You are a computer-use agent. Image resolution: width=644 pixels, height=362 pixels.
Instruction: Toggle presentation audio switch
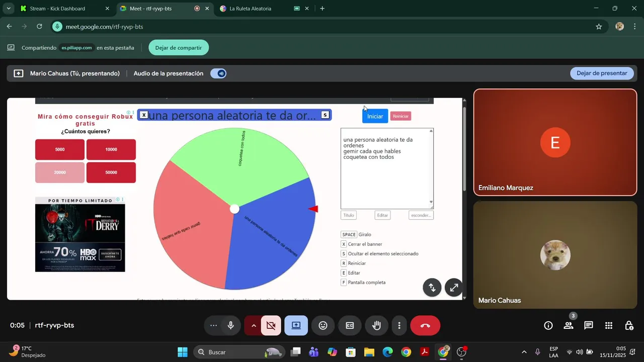pos(219,73)
